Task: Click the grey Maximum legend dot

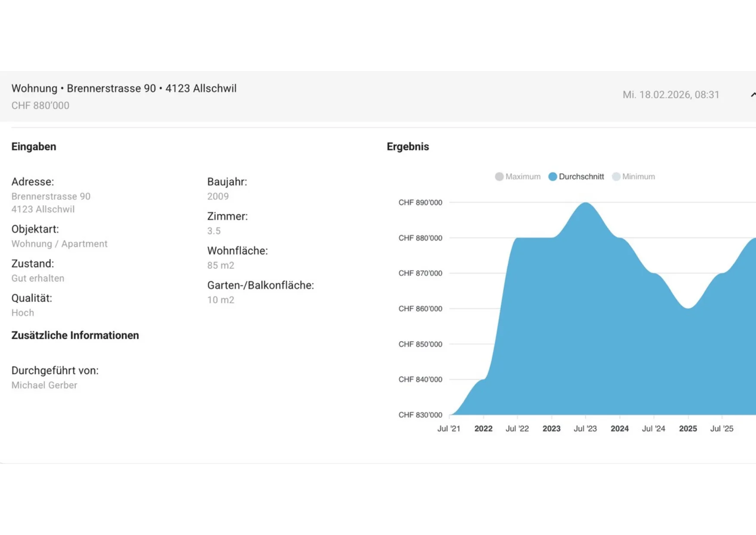Action: 499,177
